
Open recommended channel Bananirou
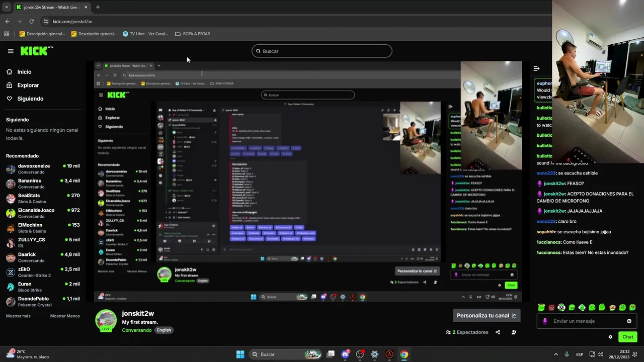click(43, 184)
